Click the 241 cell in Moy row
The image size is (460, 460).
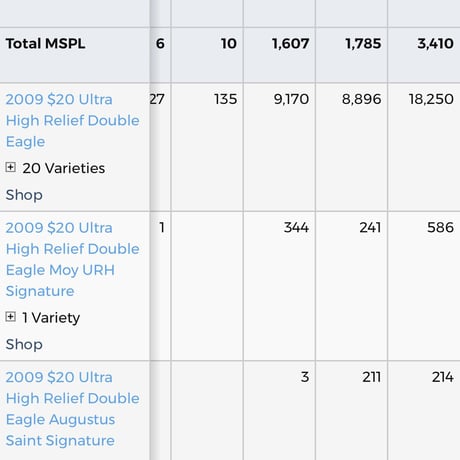[x=370, y=227]
